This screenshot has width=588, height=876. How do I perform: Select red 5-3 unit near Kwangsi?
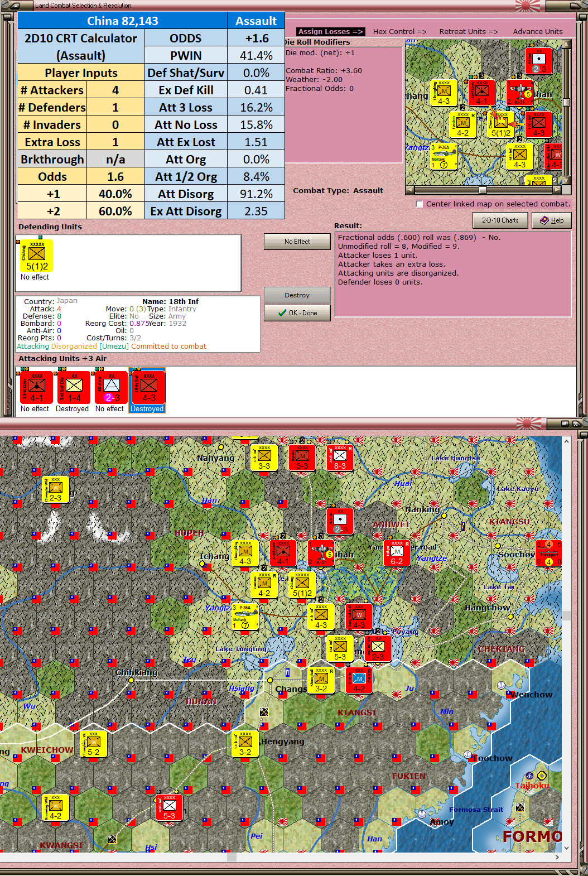169,807
